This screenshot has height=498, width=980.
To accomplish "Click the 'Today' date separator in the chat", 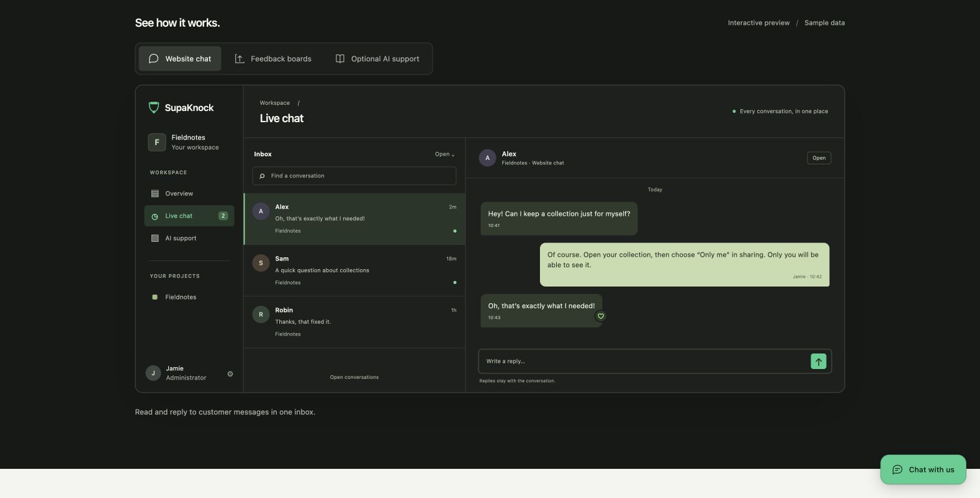I will pyautogui.click(x=655, y=190).
